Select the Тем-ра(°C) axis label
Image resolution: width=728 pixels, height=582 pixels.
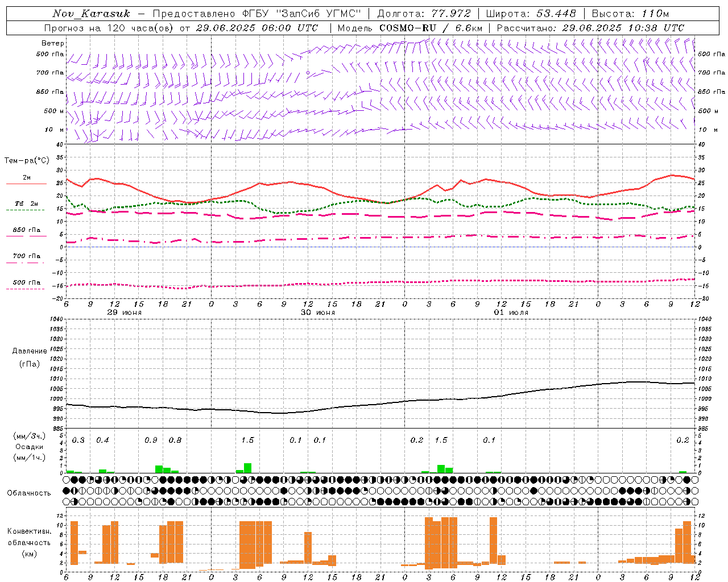27,161
